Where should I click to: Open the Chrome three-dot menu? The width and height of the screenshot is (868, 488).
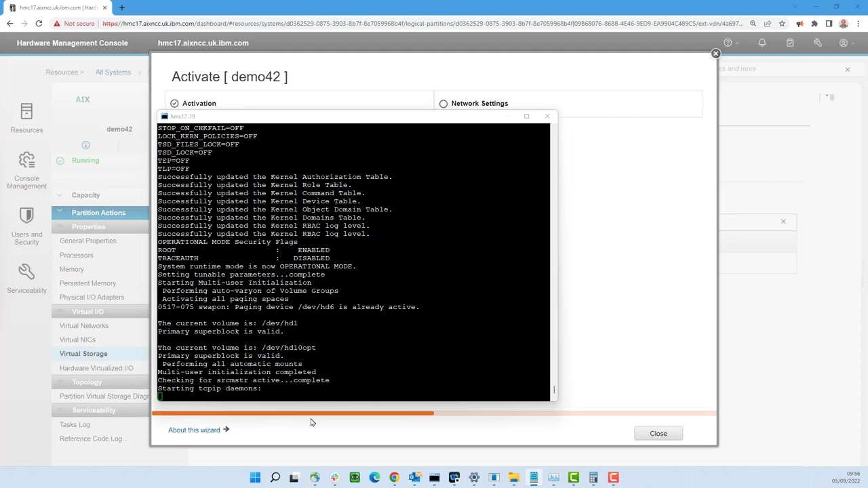coord(858,24)
